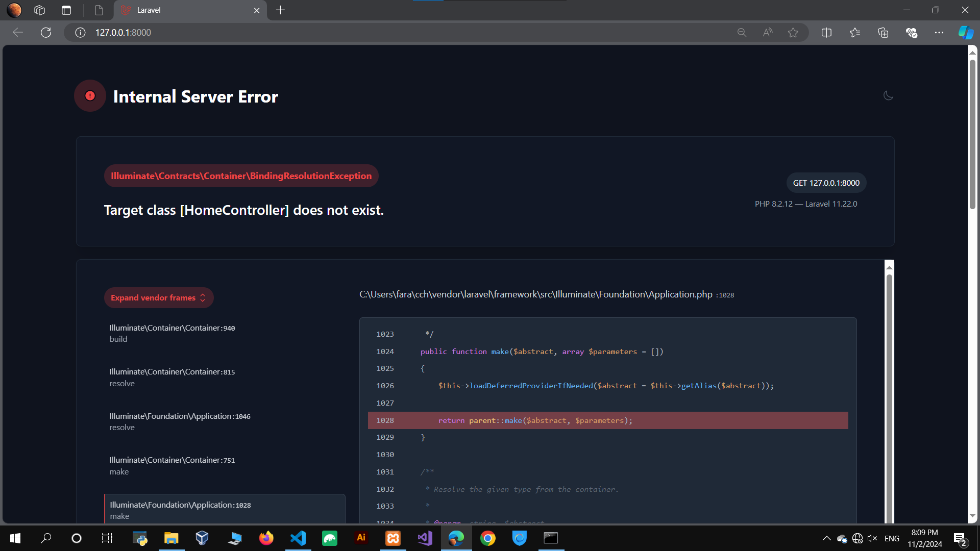Open Cortana circle on taskbar
980x551 pixels.
77,538
